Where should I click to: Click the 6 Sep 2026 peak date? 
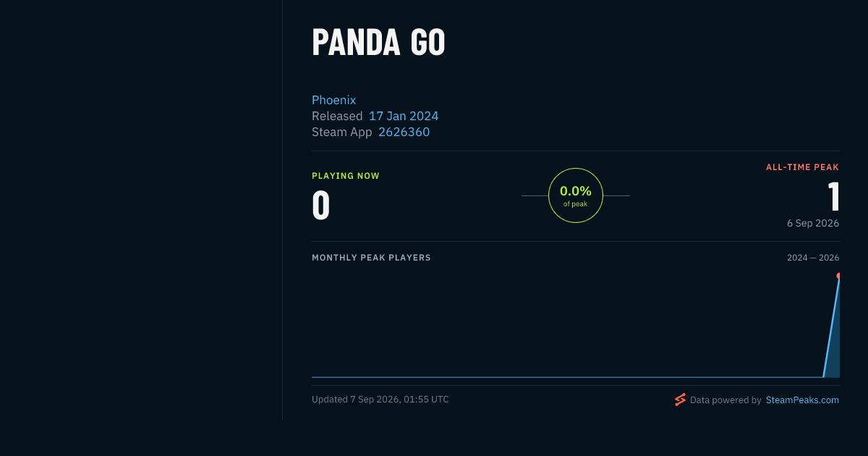pos(813,223)
